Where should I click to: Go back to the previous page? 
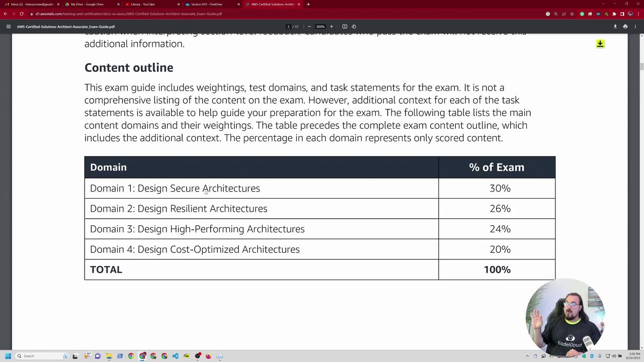tap(6, 14)
